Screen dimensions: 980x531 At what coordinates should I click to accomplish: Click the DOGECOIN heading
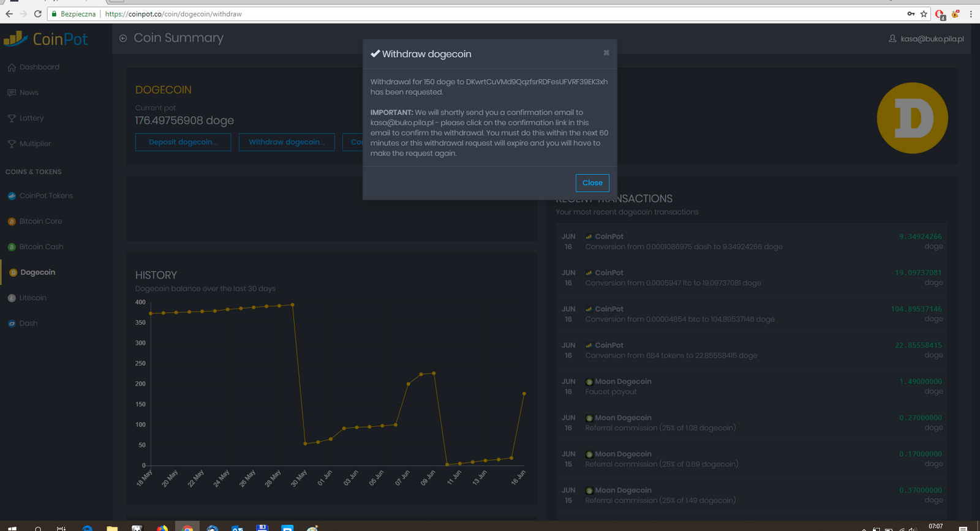click(x=164, y=90)
